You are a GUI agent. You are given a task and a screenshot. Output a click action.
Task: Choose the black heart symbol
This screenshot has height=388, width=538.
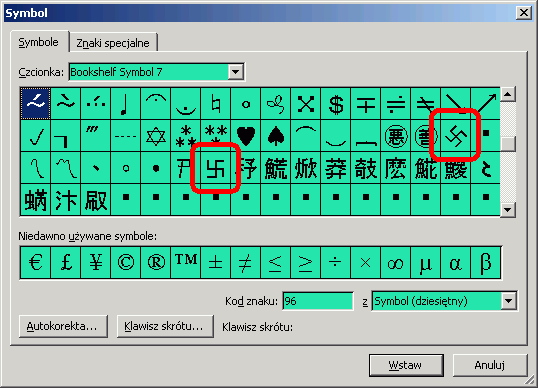click(246, 136)
